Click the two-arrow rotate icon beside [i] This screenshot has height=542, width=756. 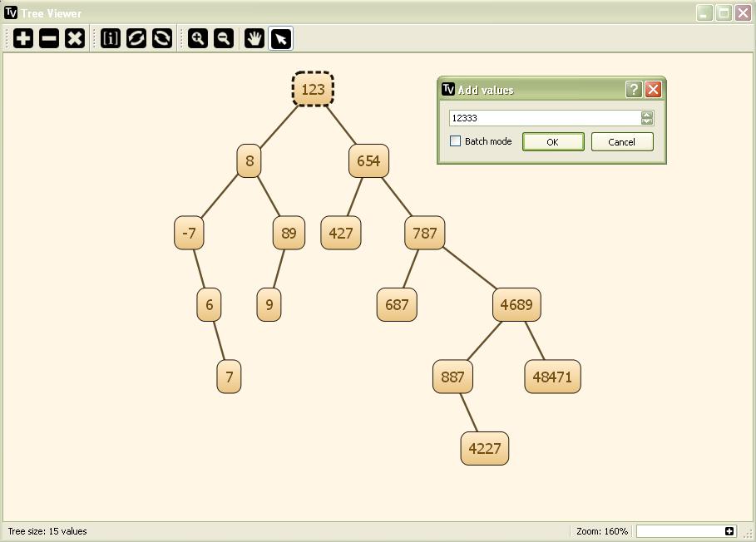click(136, 38)
